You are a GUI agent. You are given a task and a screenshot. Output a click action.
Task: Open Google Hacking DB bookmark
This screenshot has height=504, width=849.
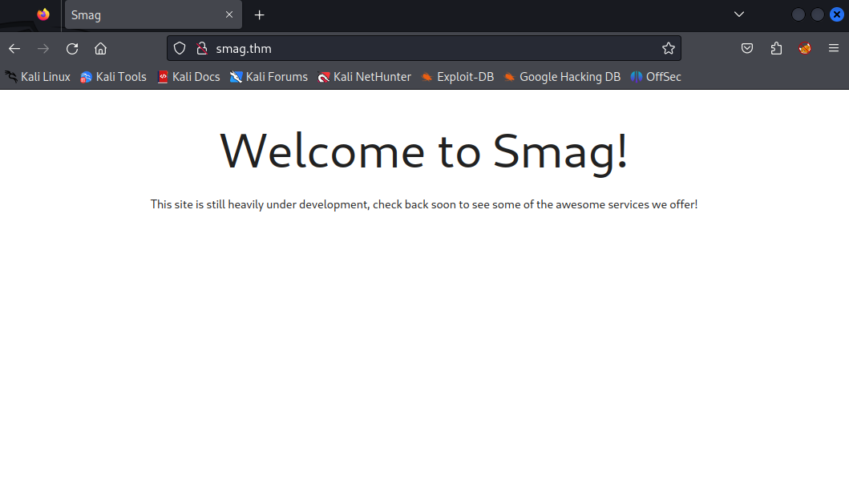[562, 77]
